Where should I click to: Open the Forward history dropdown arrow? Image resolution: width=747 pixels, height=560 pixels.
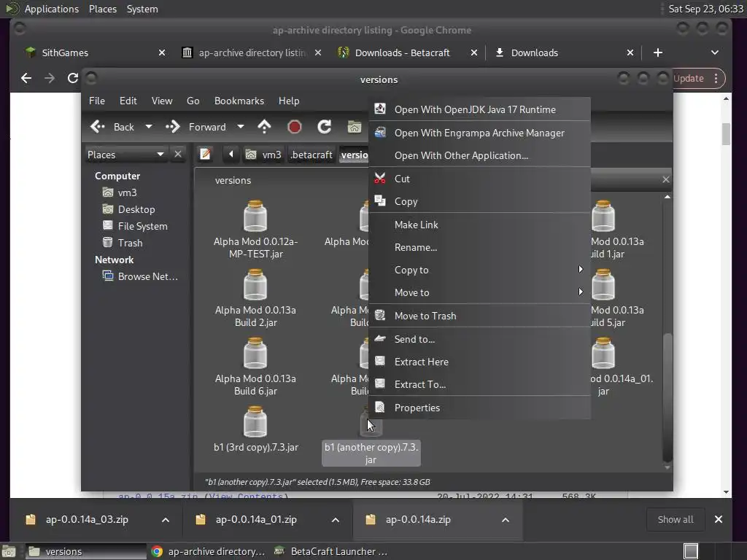tap(241, 127)
